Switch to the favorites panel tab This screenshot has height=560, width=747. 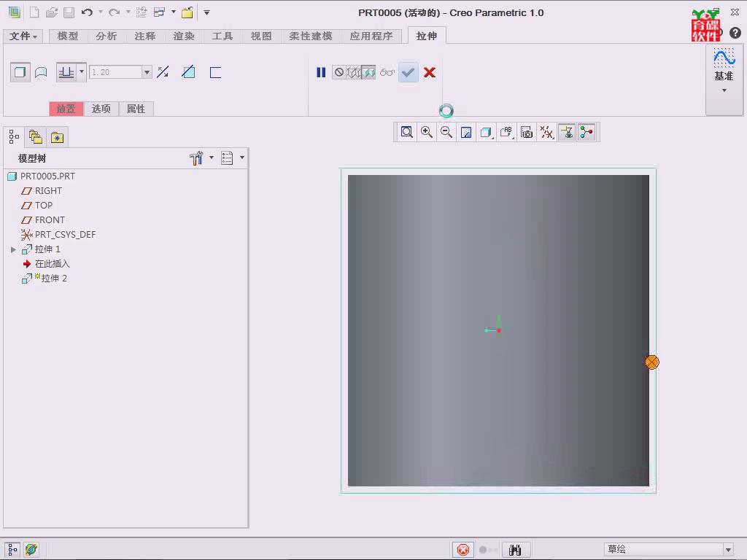click(x=57, y=137)
